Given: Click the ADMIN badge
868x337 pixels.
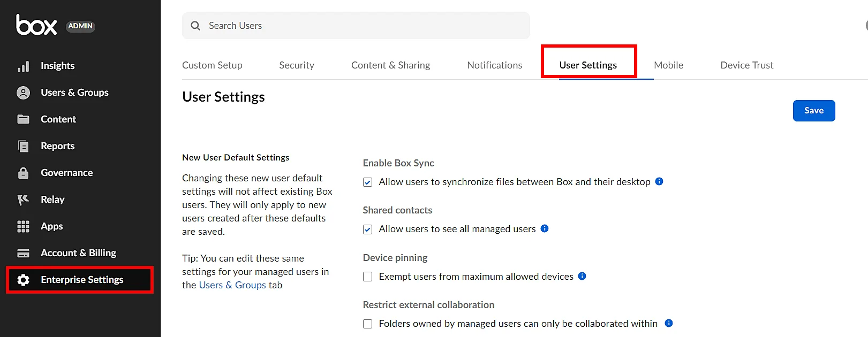Looking at the screenshot, I should (80, 26).
